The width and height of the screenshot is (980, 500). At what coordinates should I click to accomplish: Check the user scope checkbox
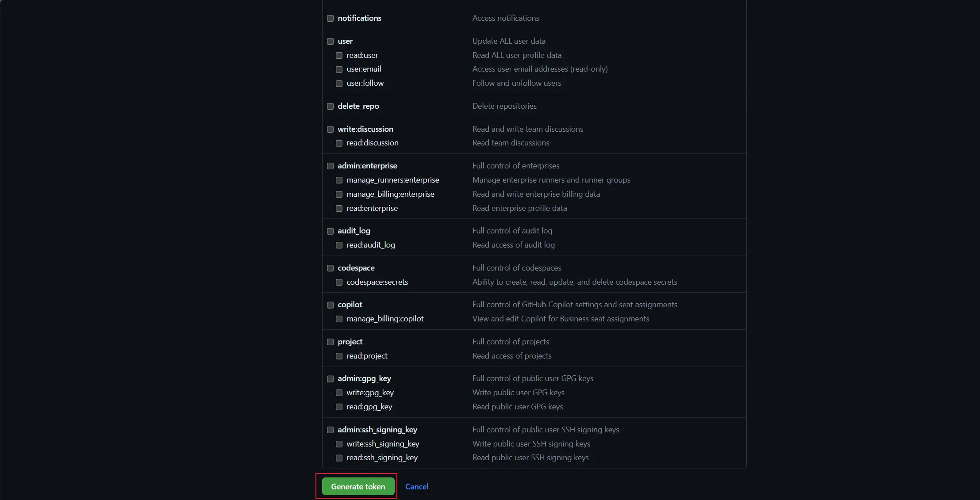(x=330, y=41)
